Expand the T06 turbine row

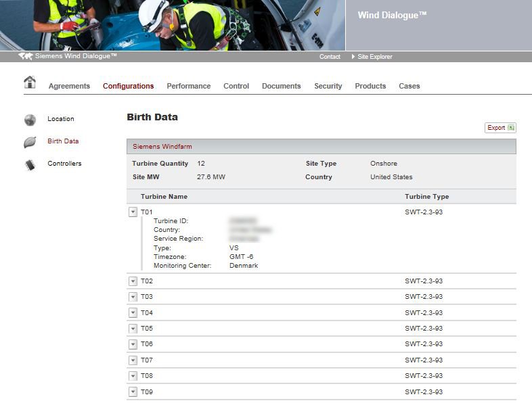(x=133, y=344)
